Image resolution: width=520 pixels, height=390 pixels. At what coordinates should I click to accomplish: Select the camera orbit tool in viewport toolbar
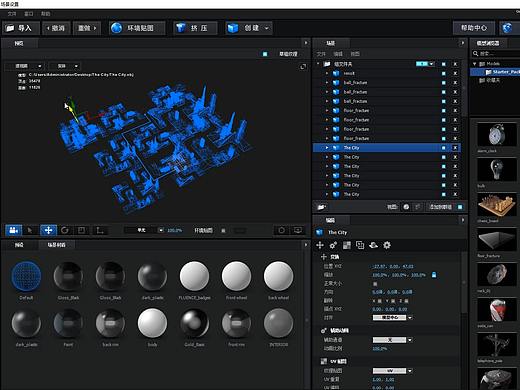pos(14,230)
